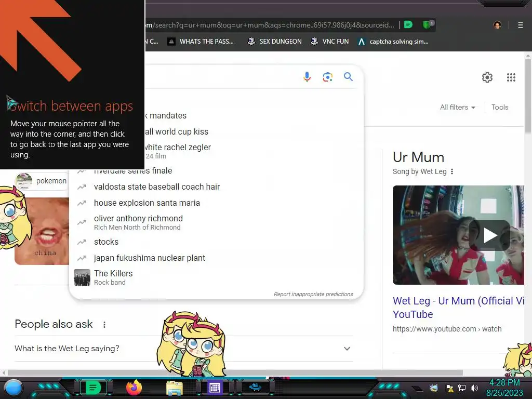
Task: Click the horizontal page scrollbar
Action: click(x=235, y=373)
